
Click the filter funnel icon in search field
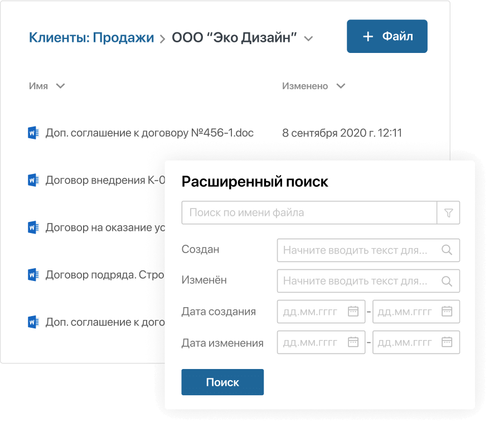[x=448, y=213]
